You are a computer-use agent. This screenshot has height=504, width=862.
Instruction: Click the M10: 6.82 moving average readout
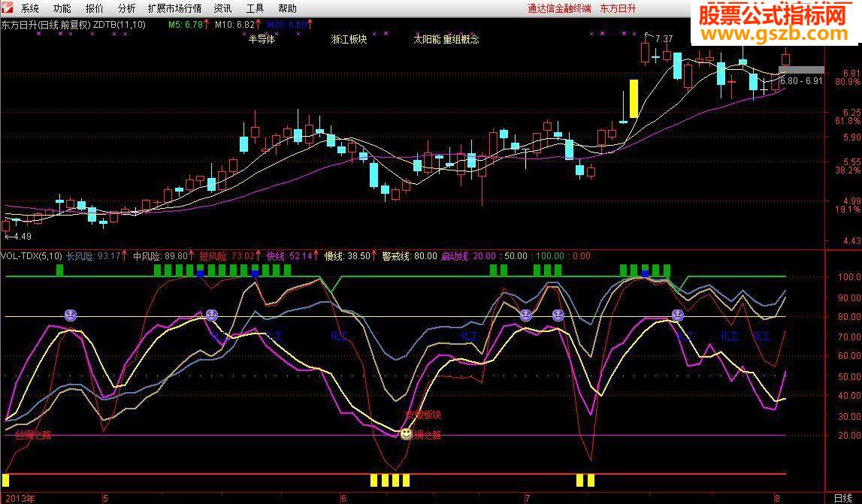coord(234,24)
